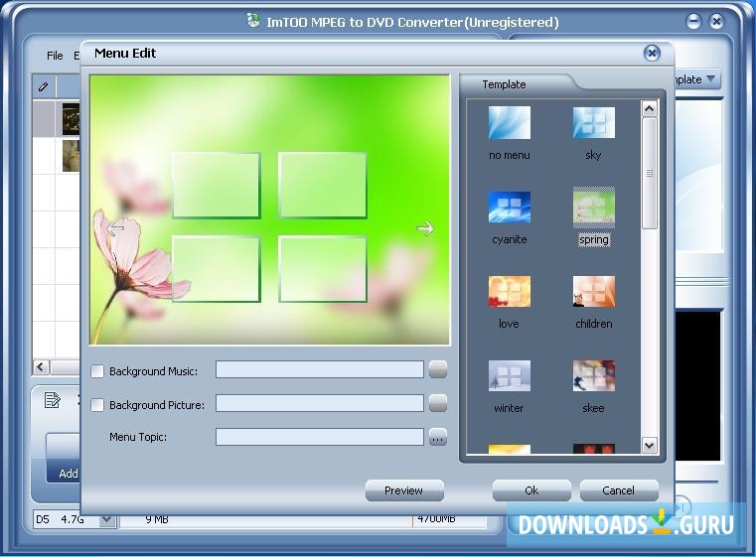Pick the children template thumbnail
The width and height of the screenshot is (756, 557).
point(593,292)
